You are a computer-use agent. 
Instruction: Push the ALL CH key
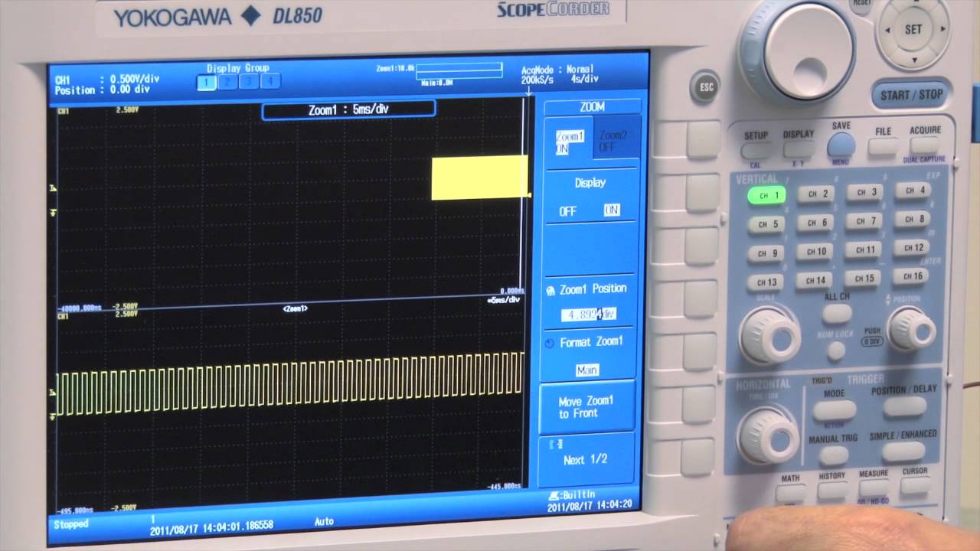click(x=837, y=313)
